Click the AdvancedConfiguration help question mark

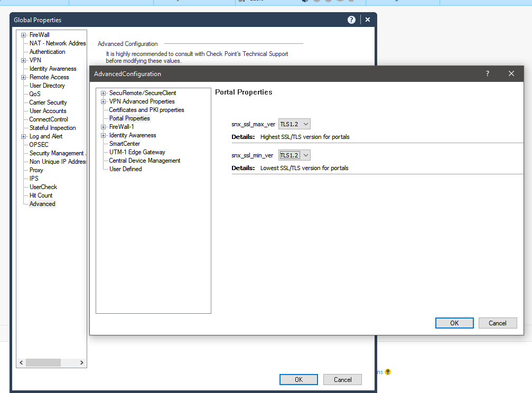point(488,74)
